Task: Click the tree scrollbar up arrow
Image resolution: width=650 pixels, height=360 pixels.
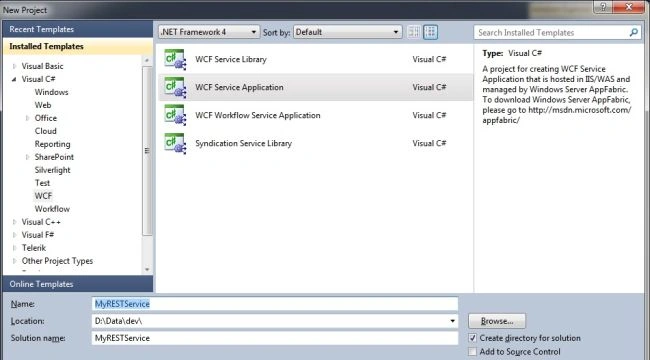Action: tap(147, 61)
